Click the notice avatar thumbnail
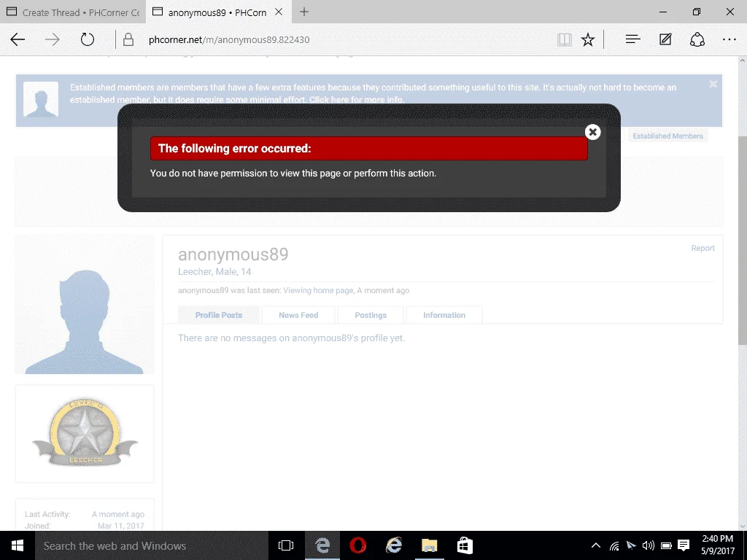This screenshot has height=560, width=747. point(41,99)
